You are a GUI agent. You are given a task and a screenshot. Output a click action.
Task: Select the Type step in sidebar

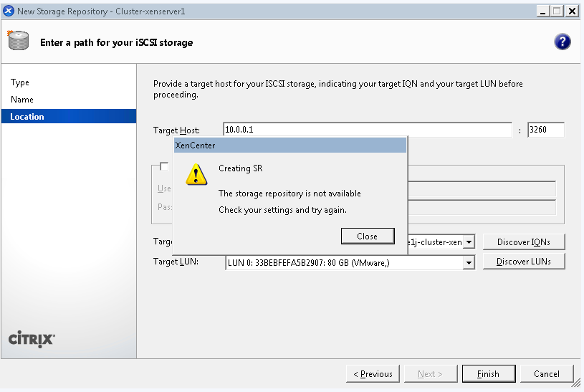pos(20,82)
